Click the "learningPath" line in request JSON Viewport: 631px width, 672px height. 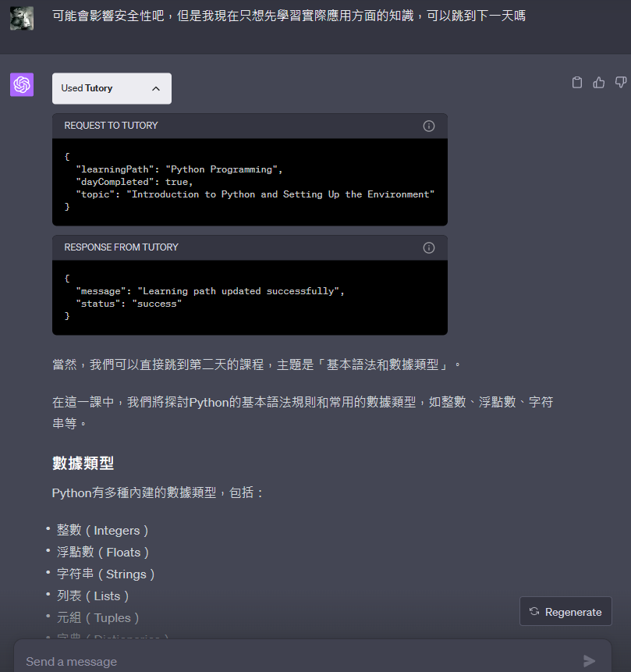point(179,169)
